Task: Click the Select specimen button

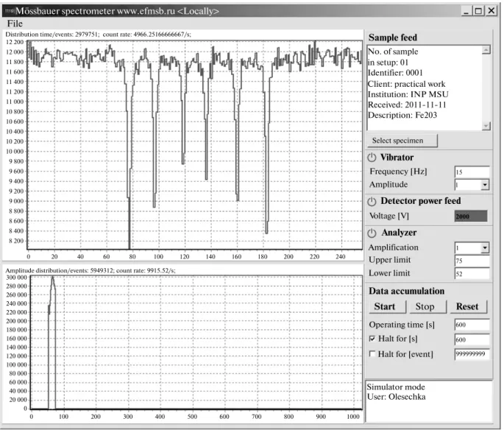Action: coord(402,141)
